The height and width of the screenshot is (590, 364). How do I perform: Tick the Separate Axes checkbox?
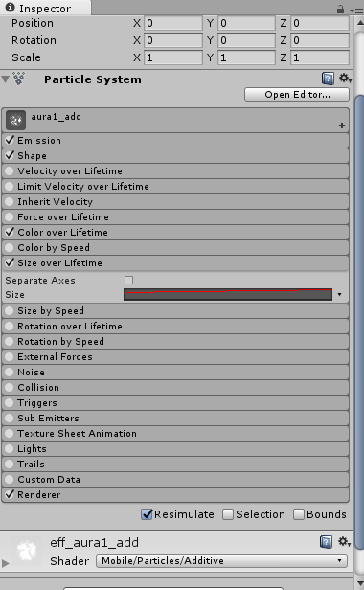[x=128, y=280]
